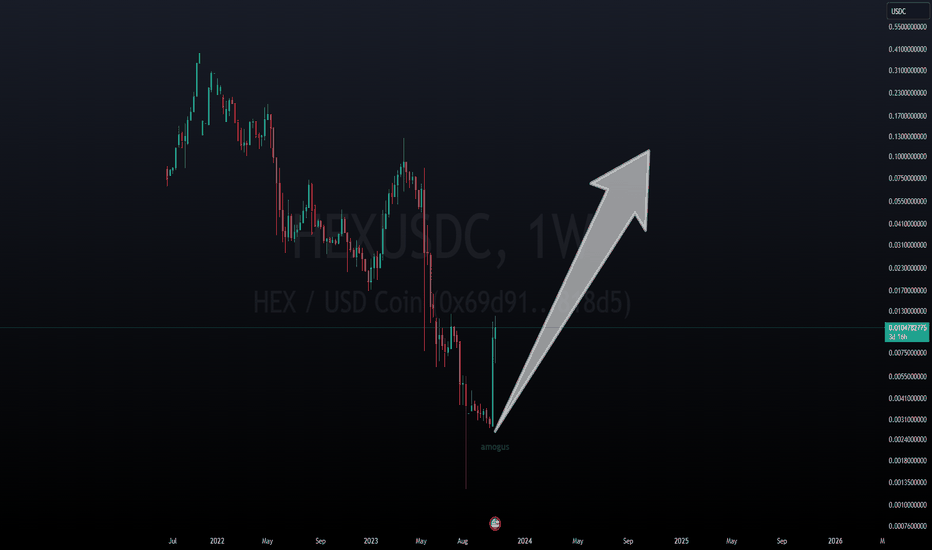Screen dimensions: 932x550
Task: Click the 0.0007600000 bottom price level
Action: pos(908,526)
